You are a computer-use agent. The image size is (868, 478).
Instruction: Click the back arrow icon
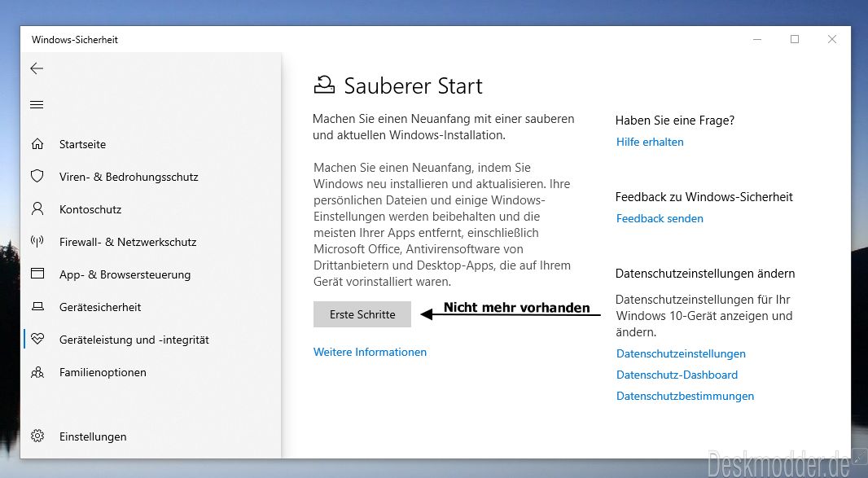[x=37, y=68]
